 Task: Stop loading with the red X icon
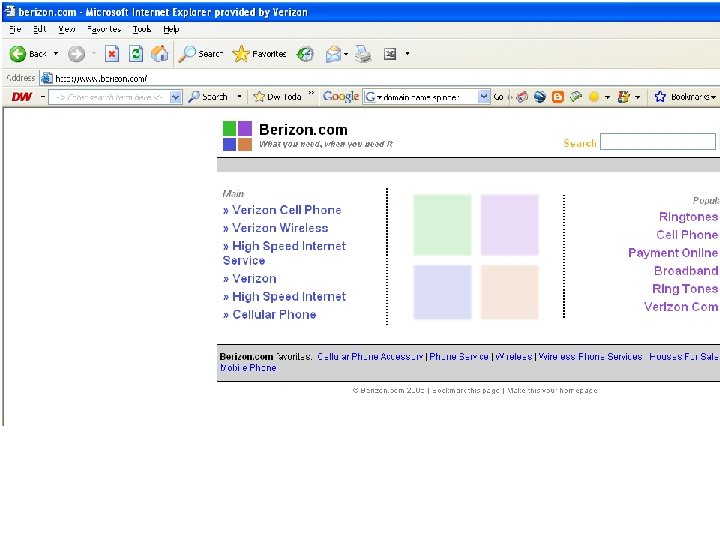click(112, 54)
